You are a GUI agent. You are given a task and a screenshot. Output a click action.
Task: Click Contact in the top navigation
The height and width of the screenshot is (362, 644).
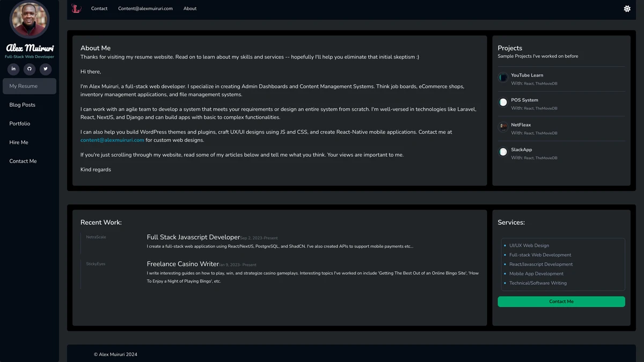point(99,9)
